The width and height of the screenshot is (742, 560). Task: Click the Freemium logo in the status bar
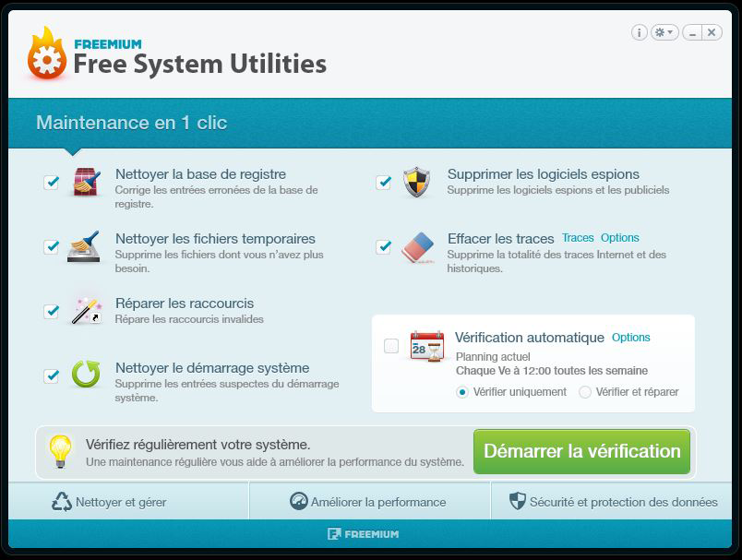[364, 533]
